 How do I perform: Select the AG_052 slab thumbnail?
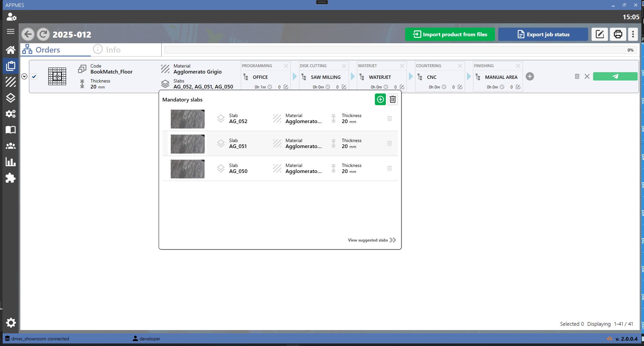188,119
